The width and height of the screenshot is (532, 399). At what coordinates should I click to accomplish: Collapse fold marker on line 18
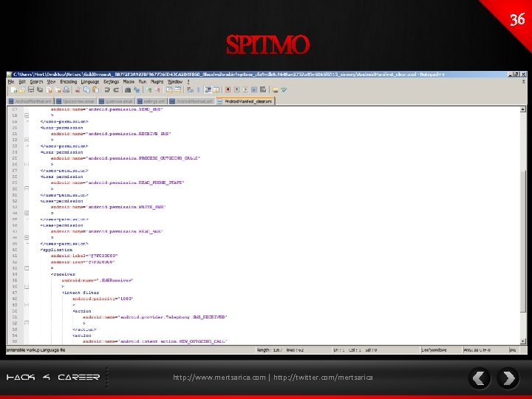click(27, 115)
